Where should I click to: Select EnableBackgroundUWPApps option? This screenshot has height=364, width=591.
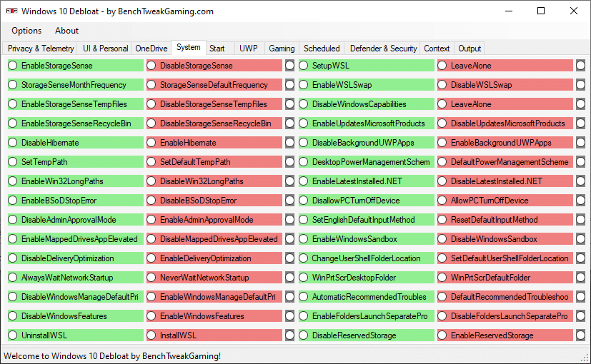coord(505,143)
